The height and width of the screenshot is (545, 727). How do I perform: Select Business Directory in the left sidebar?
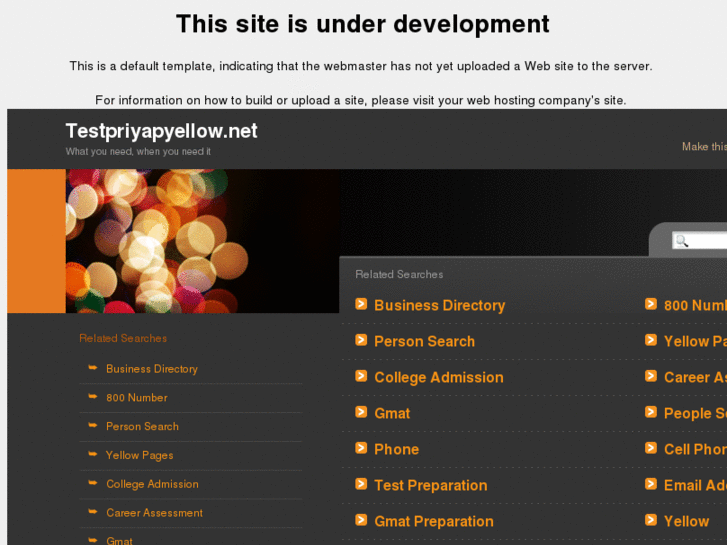click(x=152, y=369)
